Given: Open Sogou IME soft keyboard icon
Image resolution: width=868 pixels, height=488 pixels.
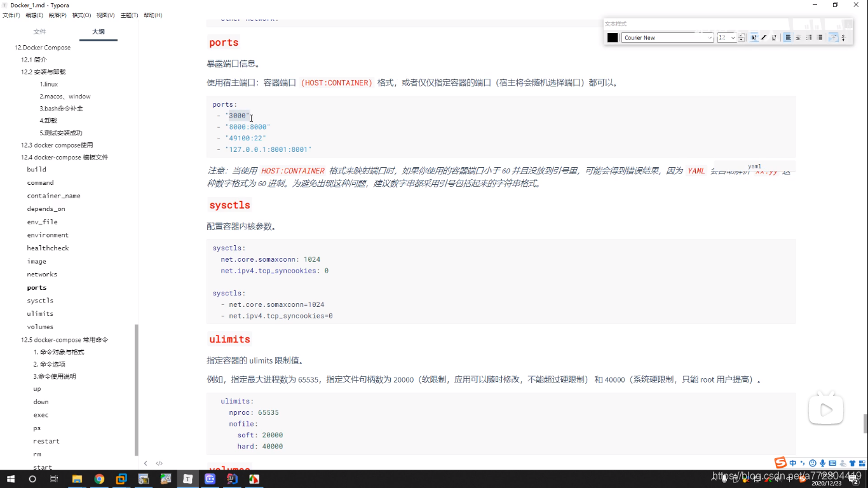Looking at the screenshot, I should coord(832,463).
